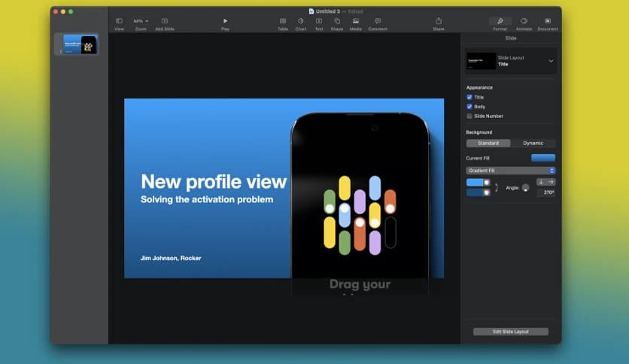The width and height of the screenshot is (629, 364).
Task: Open the Shape picker
Action: coord(336,21)
